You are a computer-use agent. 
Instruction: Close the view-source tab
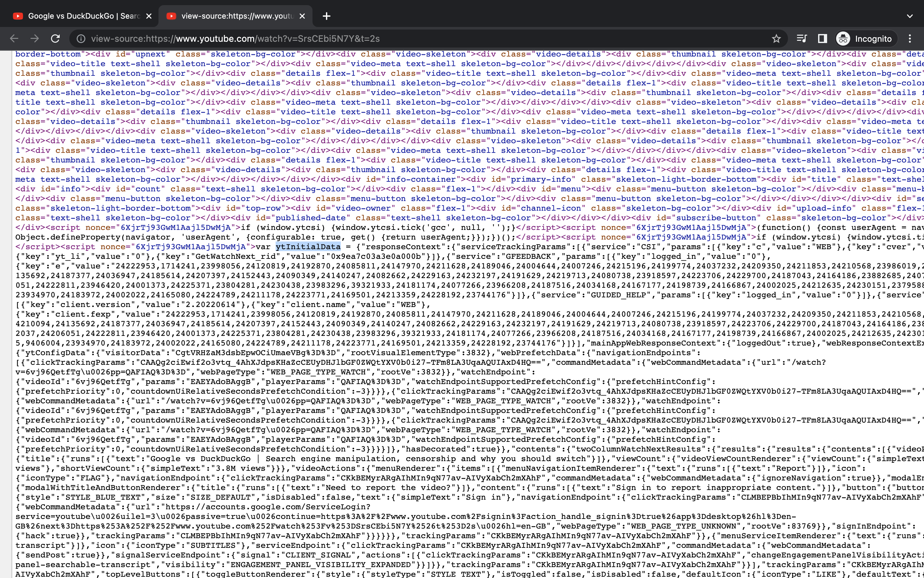(x=302, y=16)
